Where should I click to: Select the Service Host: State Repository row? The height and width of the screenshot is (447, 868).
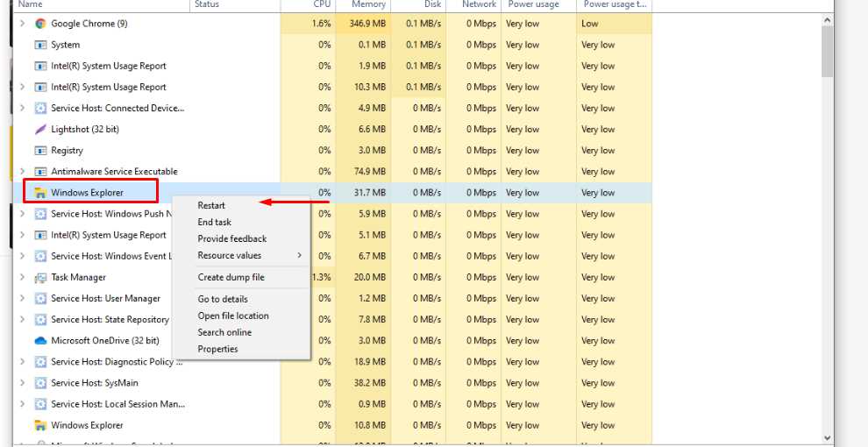[110, 320]
